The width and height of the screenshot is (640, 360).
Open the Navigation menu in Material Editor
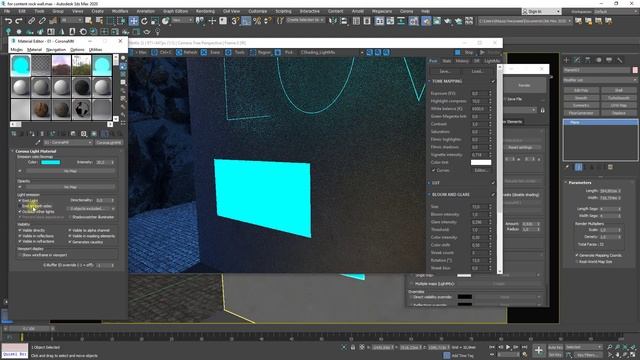tap(56, 49)
